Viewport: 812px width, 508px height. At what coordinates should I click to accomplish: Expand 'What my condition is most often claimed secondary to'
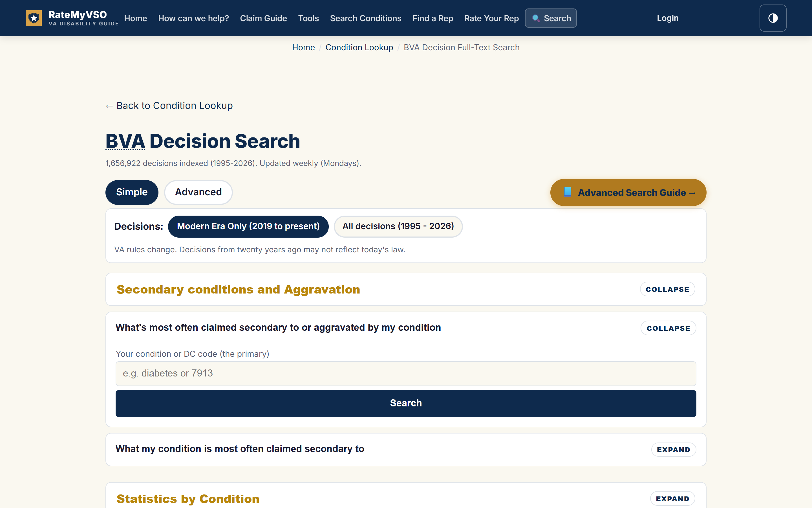673,450
